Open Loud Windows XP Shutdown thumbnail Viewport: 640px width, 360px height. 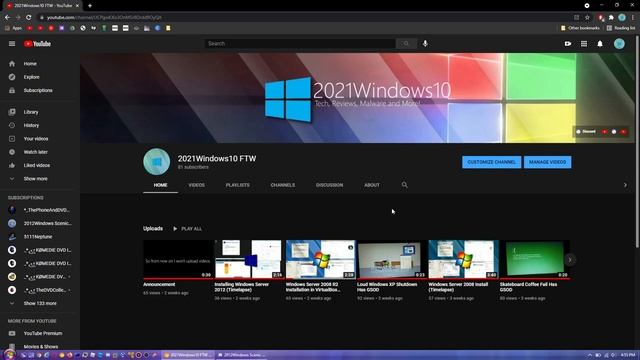pyautogui.click(x=391, y=260)
